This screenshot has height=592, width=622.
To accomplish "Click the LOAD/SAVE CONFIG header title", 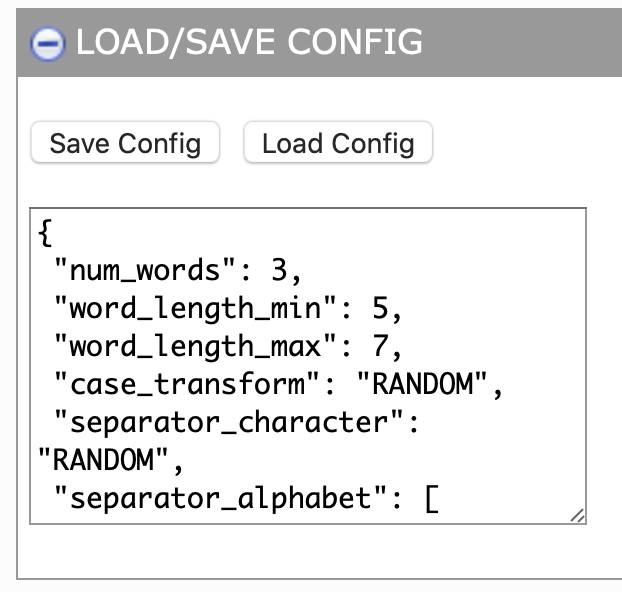I will click(249, 42).
